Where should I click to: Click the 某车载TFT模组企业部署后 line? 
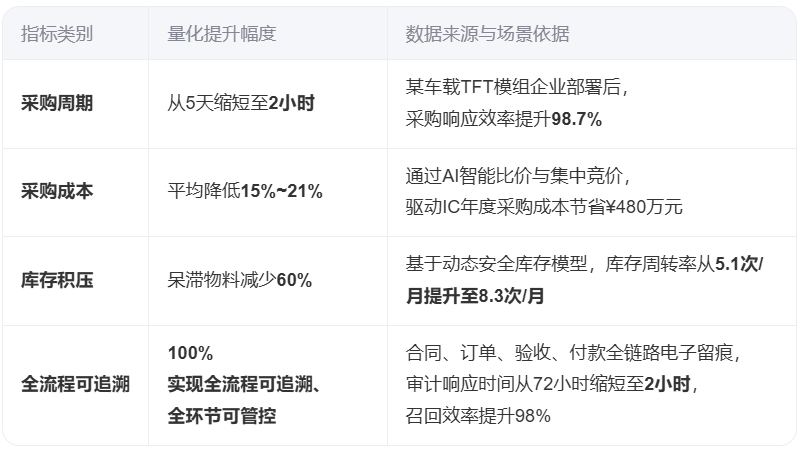[x=516, y=89]
